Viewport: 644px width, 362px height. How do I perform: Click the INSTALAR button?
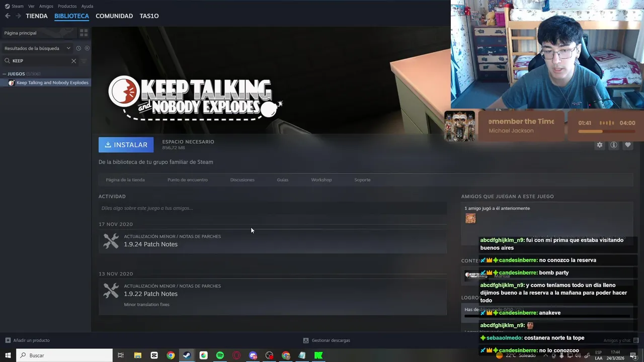point(126,145)
